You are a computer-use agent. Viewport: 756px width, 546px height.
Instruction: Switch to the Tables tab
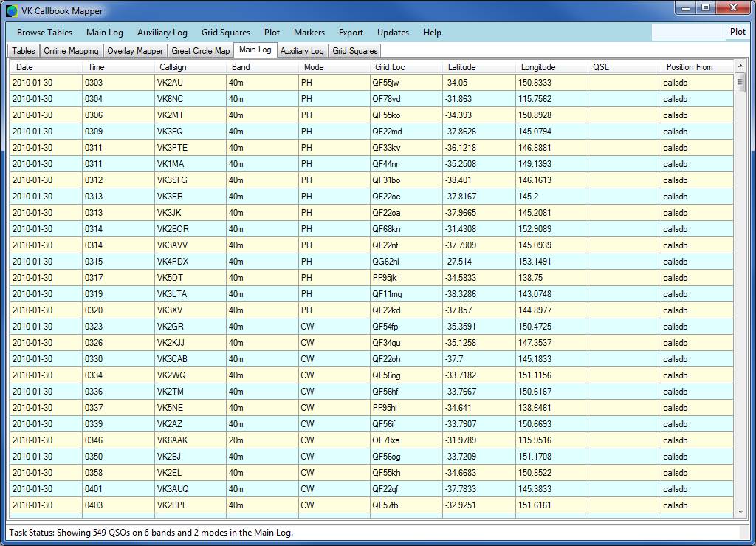click(x=24, y=51)
